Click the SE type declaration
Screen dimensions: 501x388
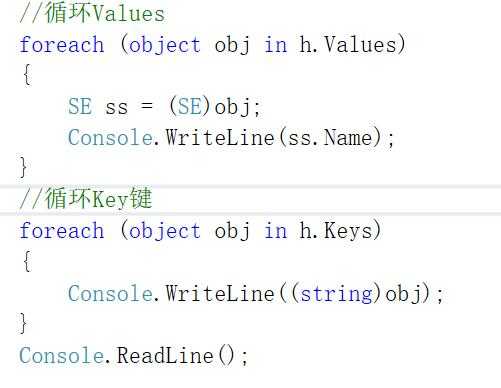click(x=80, y=107)
